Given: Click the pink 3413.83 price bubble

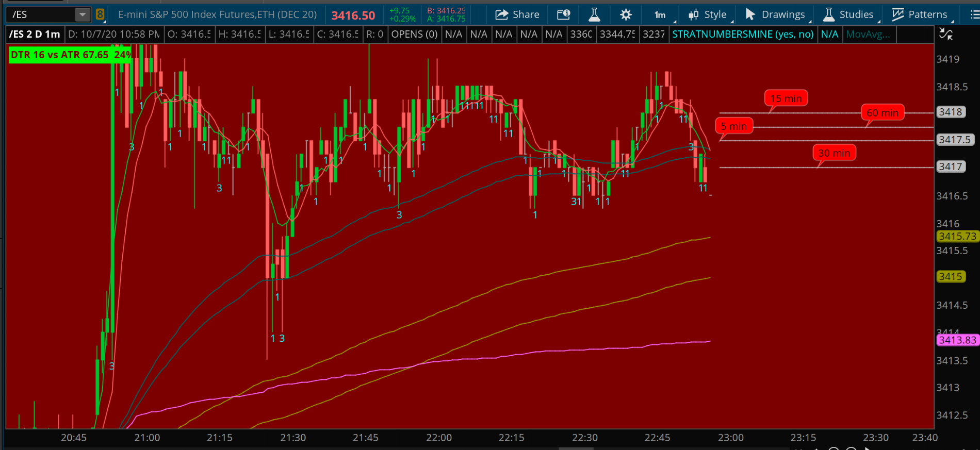Looking at the screenshot, I should pyautogui.click(x=957, y=340).
